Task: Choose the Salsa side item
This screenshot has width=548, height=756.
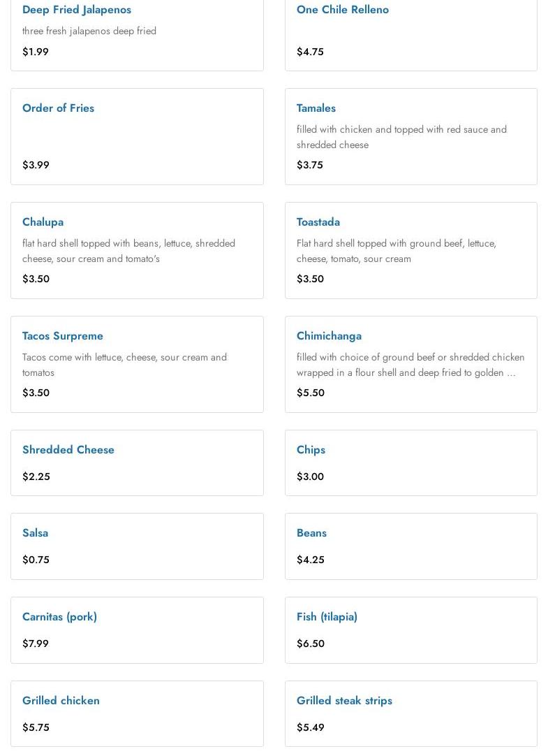Action: 35,533
